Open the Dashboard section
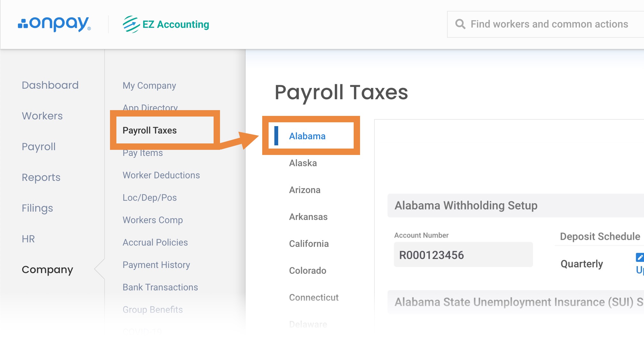Screen dimensions: 644x340 tap(50, 85)
